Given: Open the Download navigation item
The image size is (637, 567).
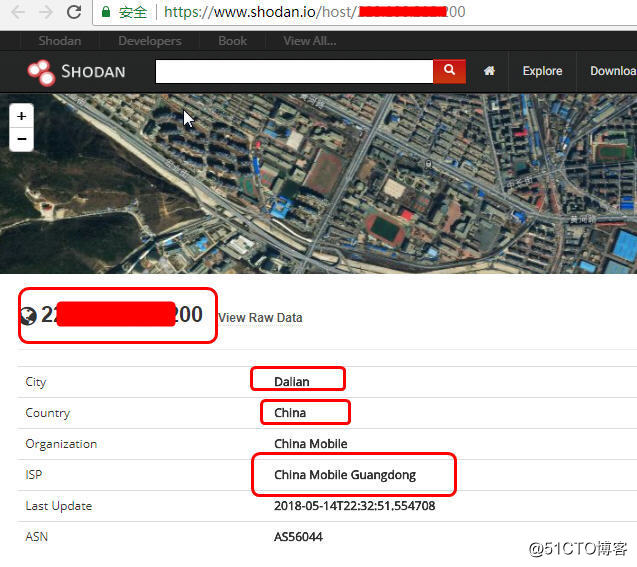Looking at the screenshot, I should point(613,71).
